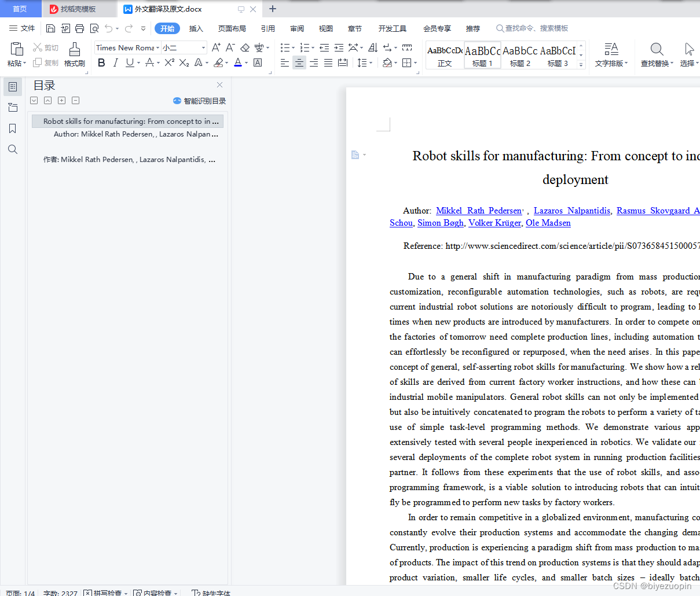Expand the numbered list dropdown
The height and width of the screenshot is (596, 700).
click(313, 48)
